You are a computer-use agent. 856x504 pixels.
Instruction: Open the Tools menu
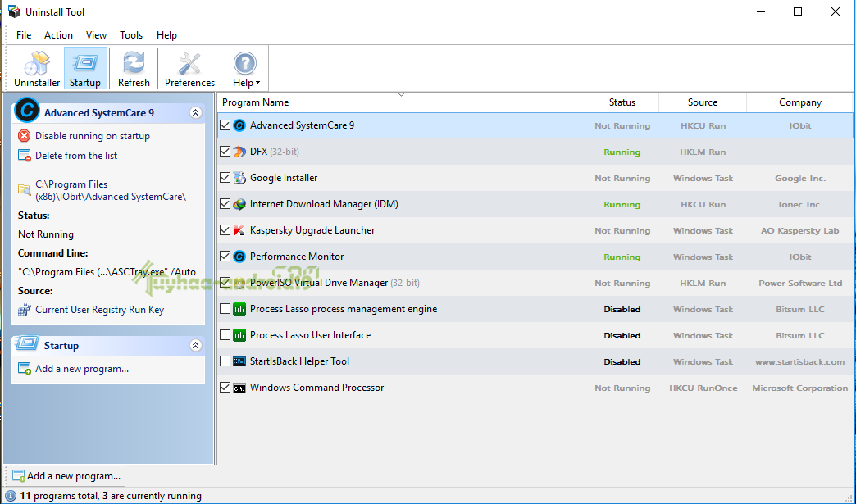pos(131,35)
